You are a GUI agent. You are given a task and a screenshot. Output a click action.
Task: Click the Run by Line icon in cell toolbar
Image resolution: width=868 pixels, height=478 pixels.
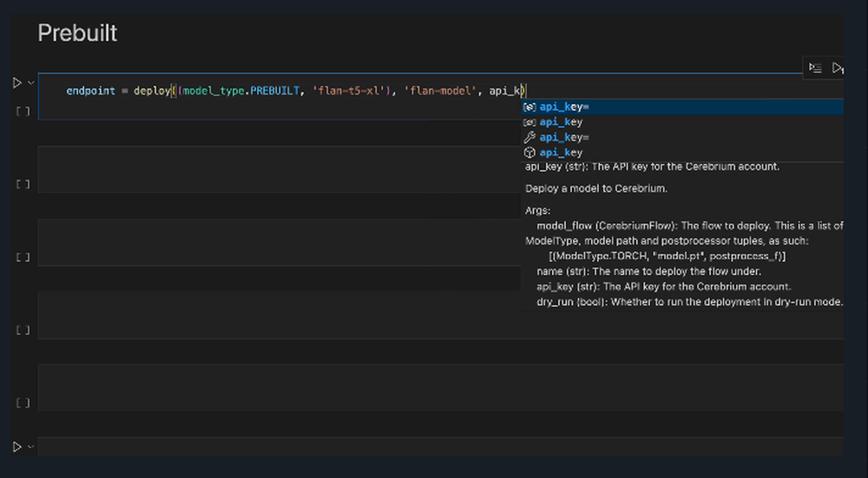(x=815, y=68)
